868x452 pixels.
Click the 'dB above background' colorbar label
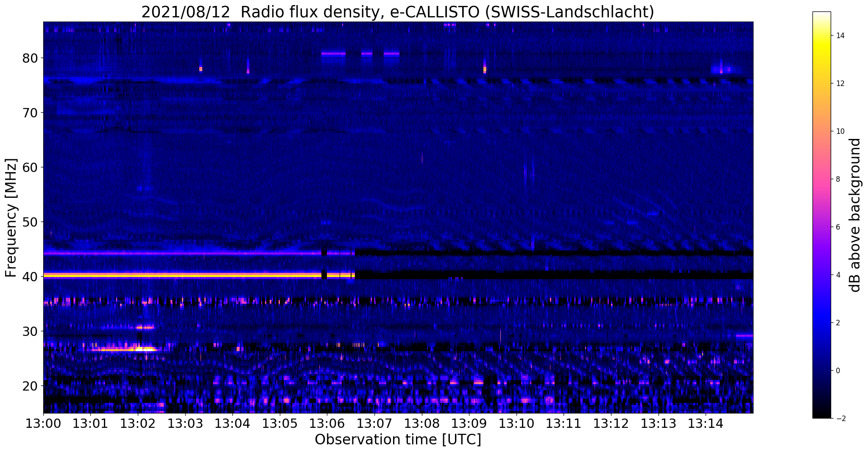coord(855,215)
